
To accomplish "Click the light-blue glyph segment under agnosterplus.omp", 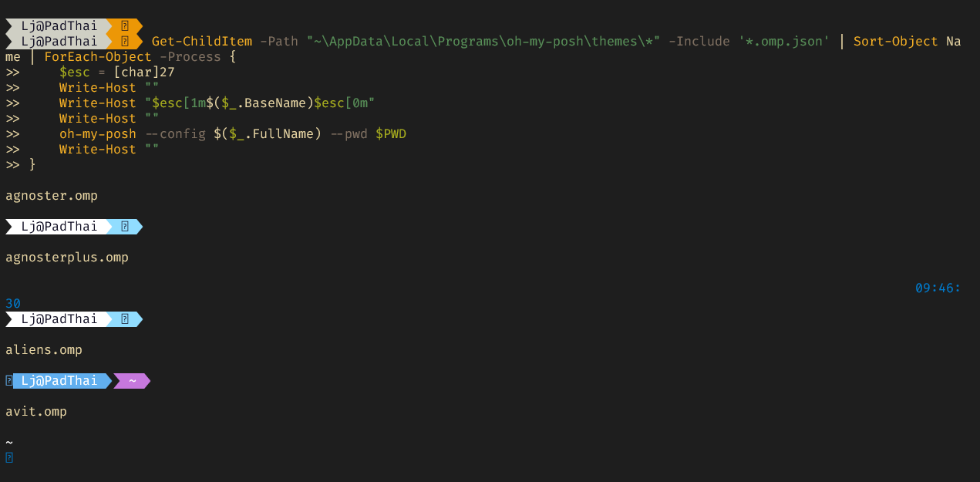I will pyautogui.click(x=124, y=319).
